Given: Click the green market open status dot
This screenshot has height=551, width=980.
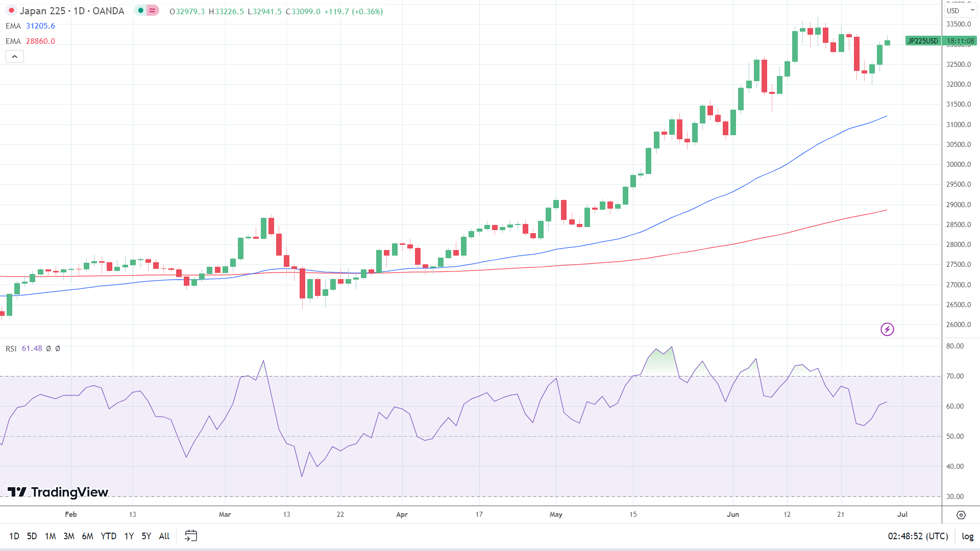Looking at the screenshot, I should coord(140,11).
